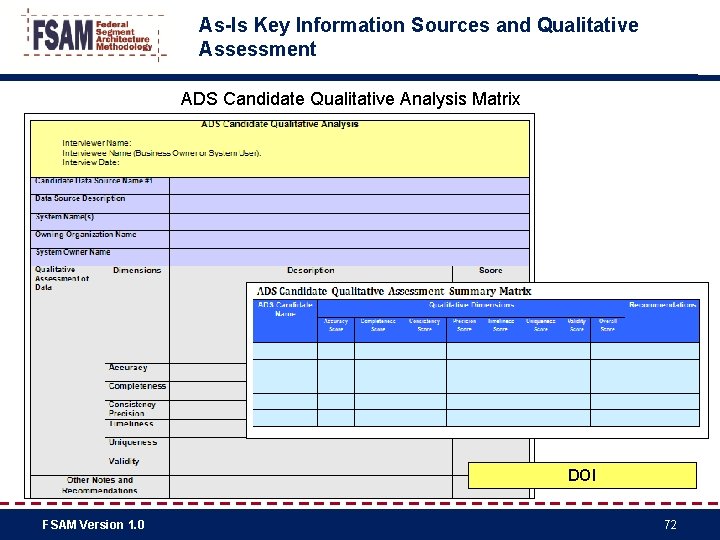Click the FSAM logo in the header
Screen dimensions: 720x540
coord(94,35)
